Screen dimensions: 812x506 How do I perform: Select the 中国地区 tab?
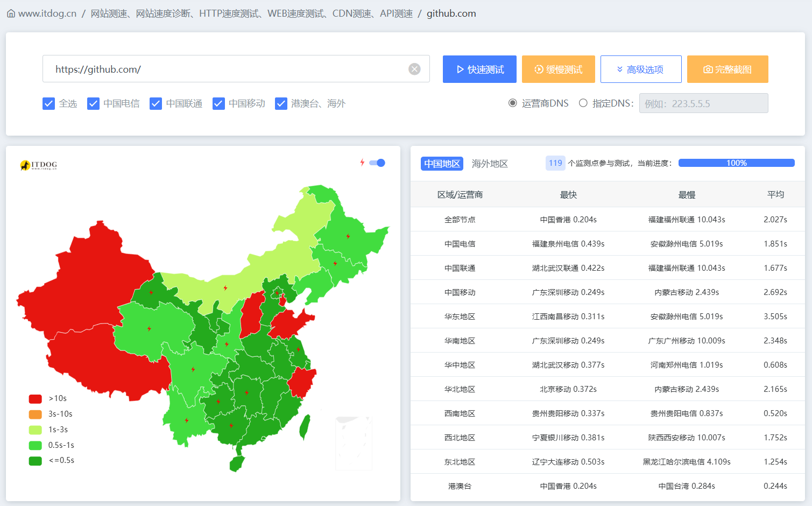coord(442,164)
